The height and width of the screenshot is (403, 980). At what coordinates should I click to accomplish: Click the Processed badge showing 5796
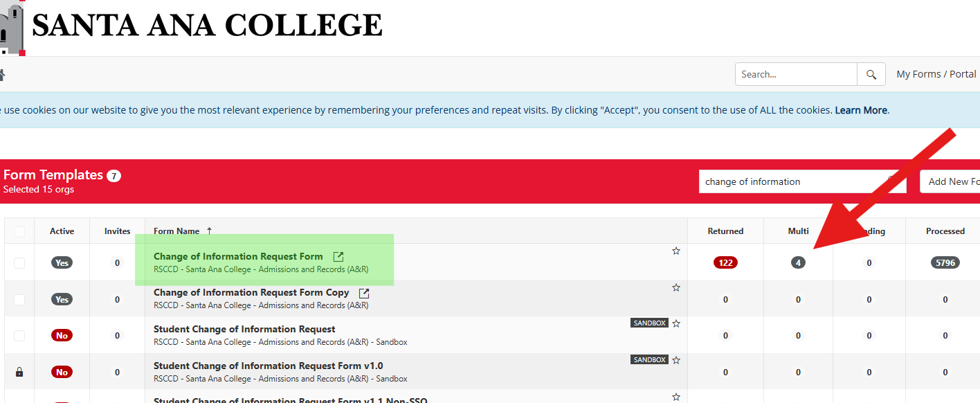coord(945,262)
